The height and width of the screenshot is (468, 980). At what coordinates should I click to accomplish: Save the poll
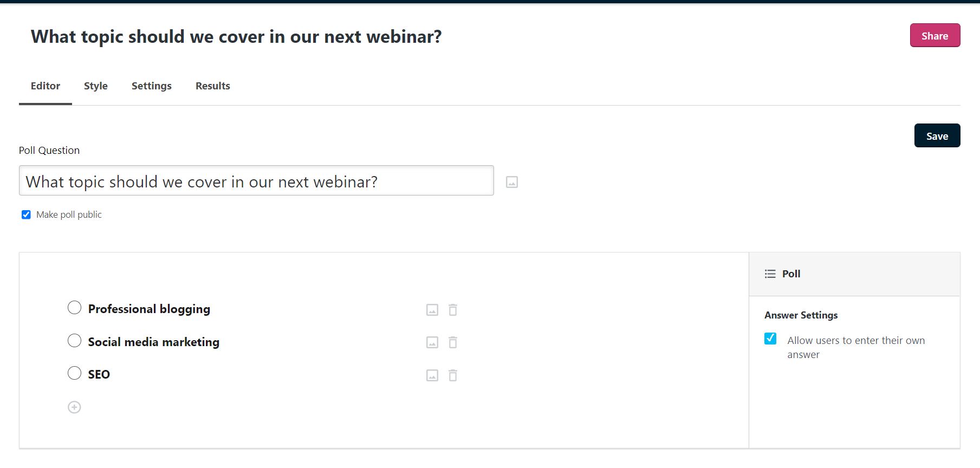[937, 135]
